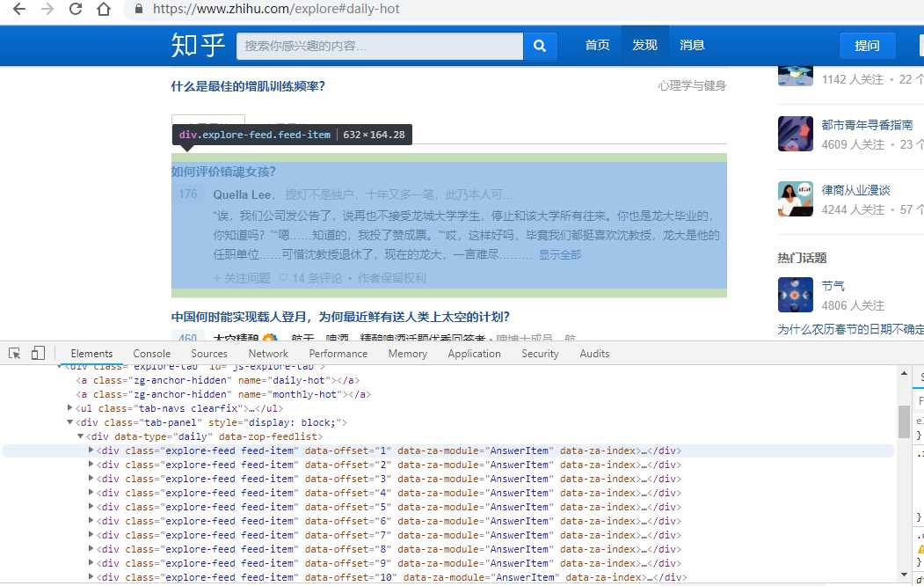Click the 提问 button

click(867, 46)
